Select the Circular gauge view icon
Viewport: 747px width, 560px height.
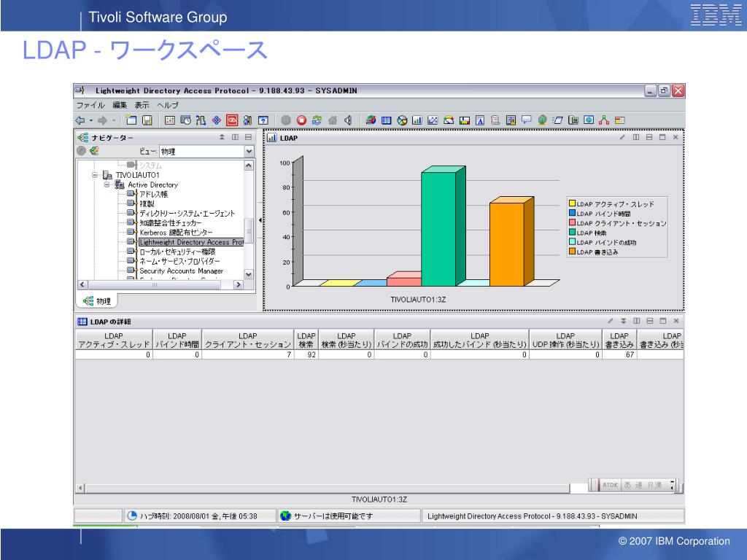click(x=449, y=120)
